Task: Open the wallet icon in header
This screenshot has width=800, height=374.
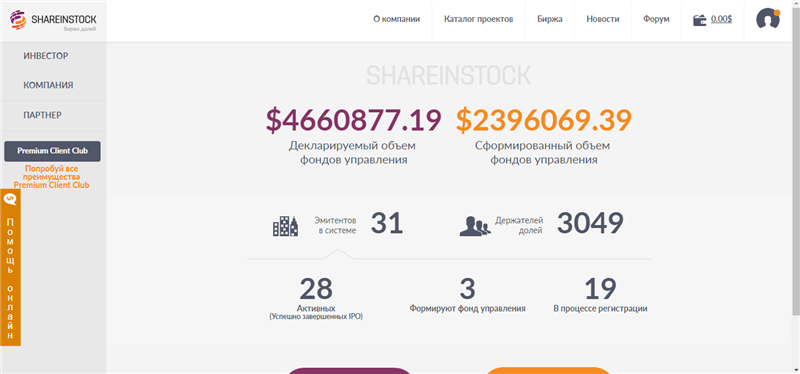Action: click(x=699, y=20)
